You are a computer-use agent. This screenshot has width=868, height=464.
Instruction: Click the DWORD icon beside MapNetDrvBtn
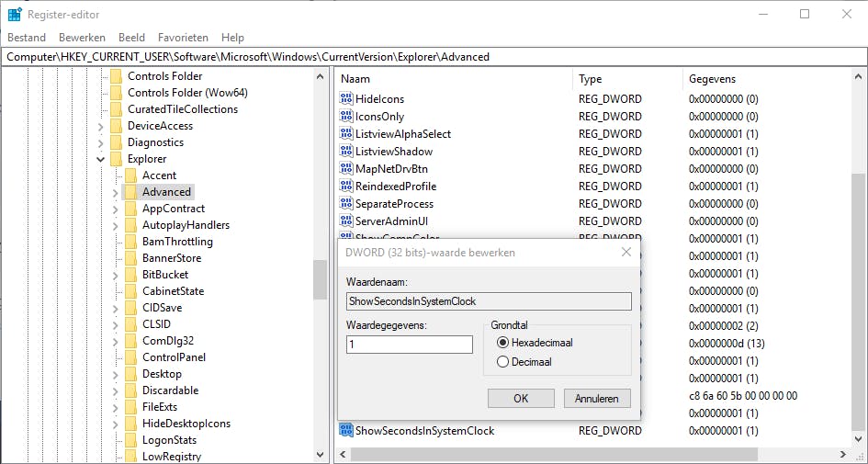tap(346, 169)
